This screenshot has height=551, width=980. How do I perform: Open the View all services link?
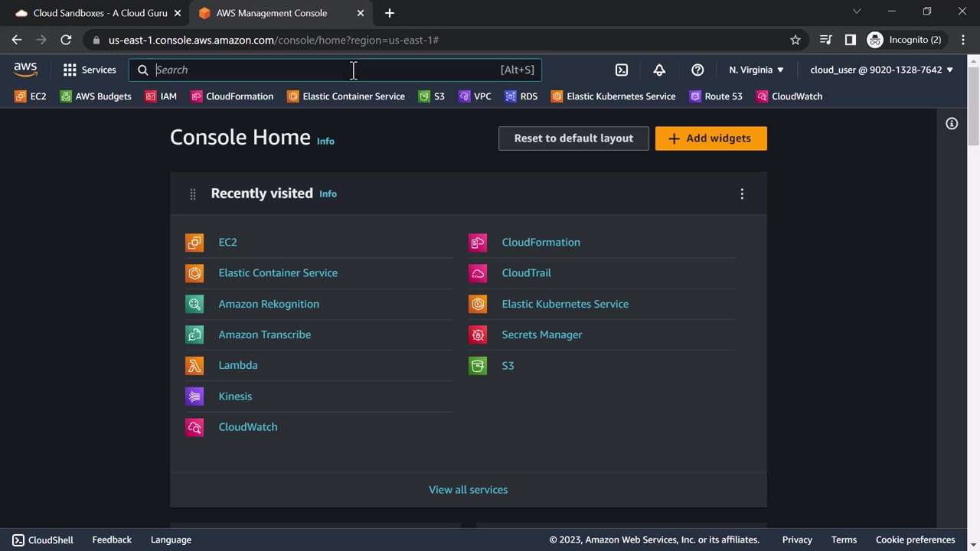point(468,490)
